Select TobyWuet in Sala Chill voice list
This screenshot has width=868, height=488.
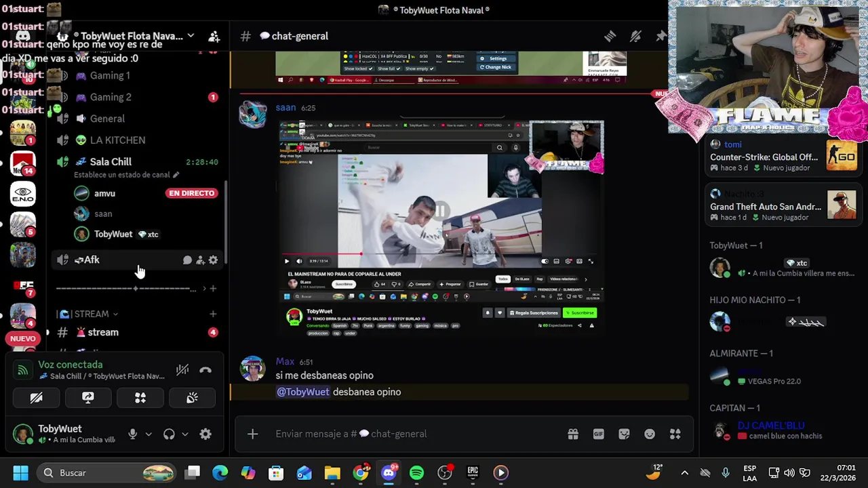click(113, 234)
